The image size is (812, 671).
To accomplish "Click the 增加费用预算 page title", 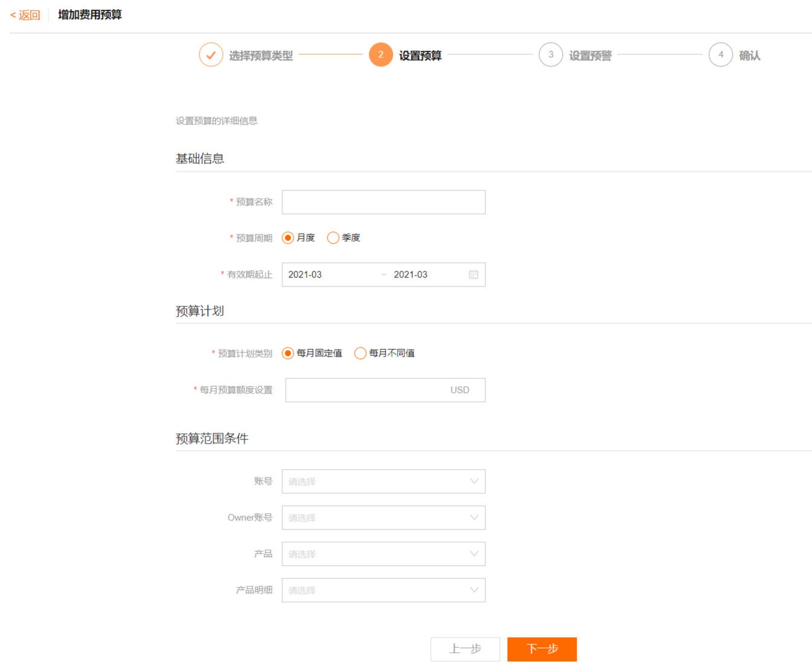I will tap(90, 15).
